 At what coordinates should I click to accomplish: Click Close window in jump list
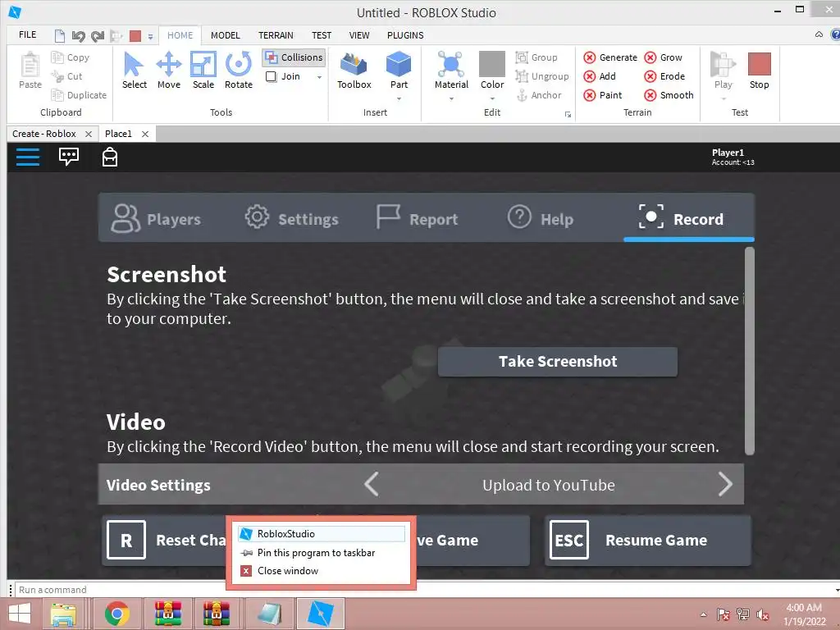[x=321, y=571]
